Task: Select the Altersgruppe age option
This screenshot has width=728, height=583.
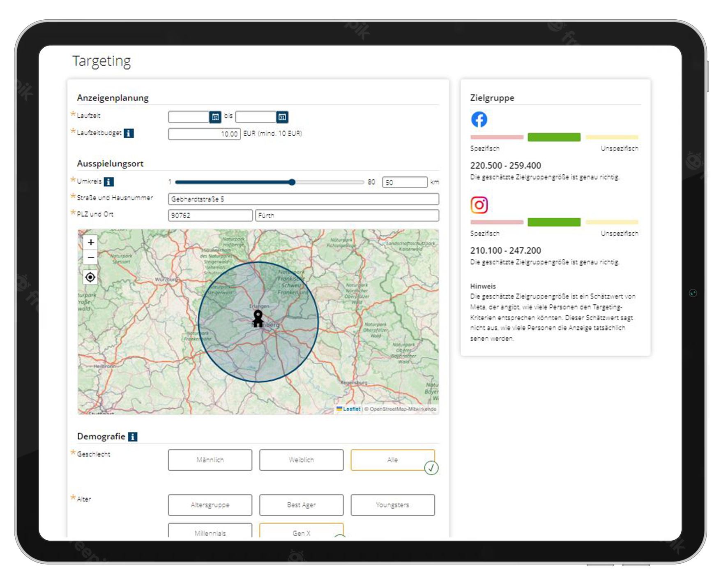Action: (210, 505)
